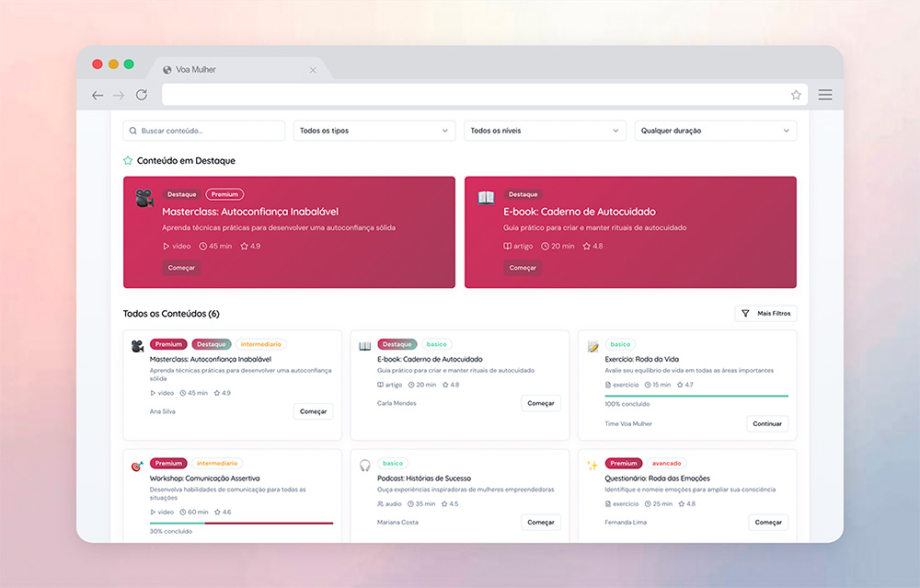Viewport: 920px width, 588px height.
Task: Open the browser hamburger menu
Action: pos(825,95)
